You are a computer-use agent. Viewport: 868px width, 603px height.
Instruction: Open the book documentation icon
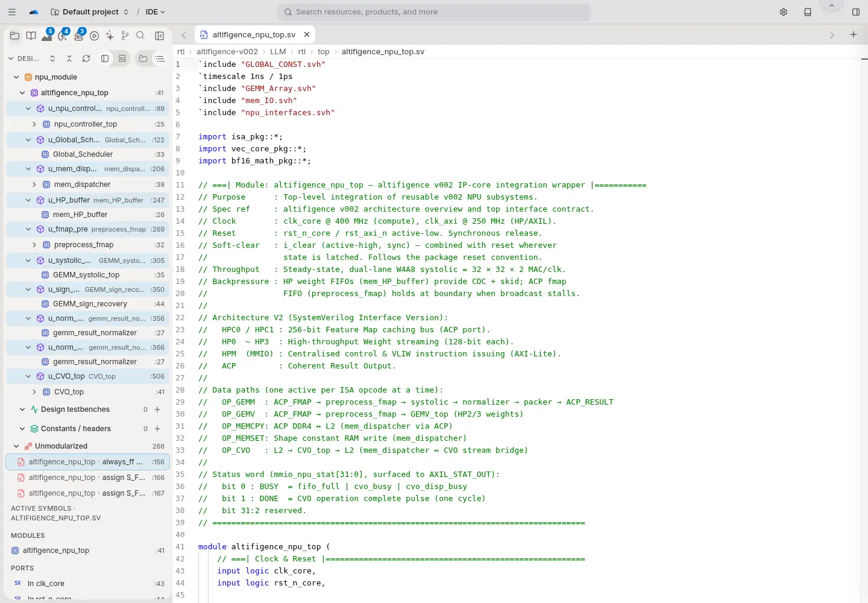click(31, 36)
